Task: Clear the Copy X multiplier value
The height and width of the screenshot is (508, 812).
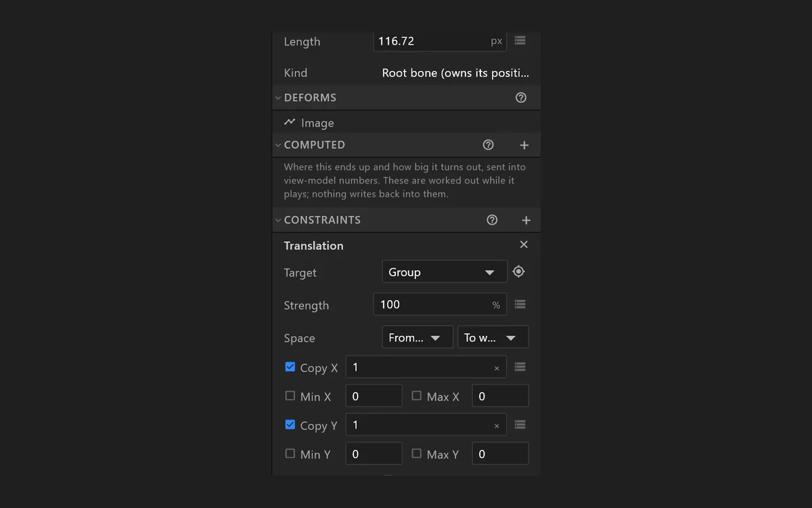Action: [497, 368]
